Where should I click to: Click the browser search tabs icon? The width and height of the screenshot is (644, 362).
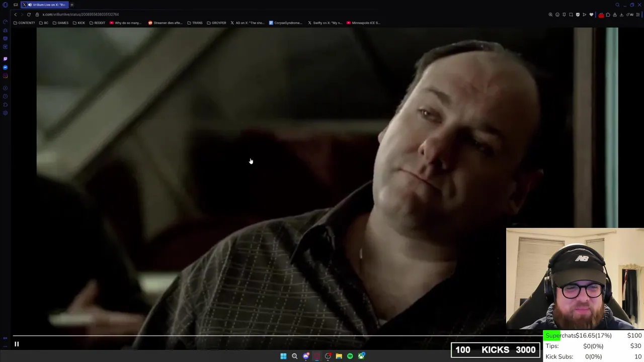pyautogui.click(x=617, y=5)
